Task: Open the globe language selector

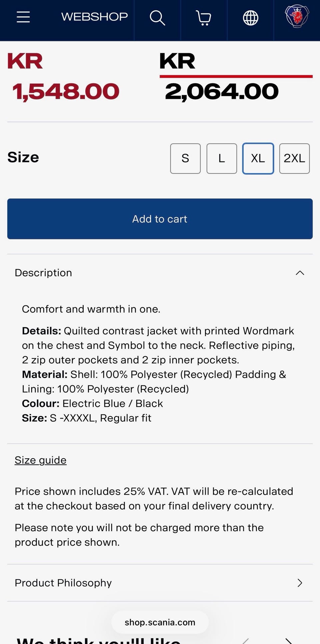Action: click(251, 18)
